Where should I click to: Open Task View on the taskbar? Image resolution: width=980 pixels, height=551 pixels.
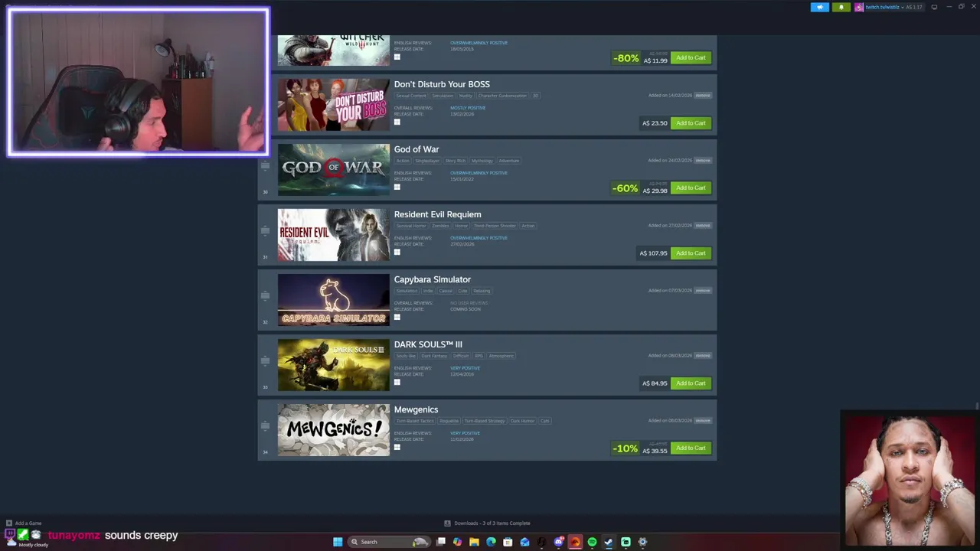(441, 542)
